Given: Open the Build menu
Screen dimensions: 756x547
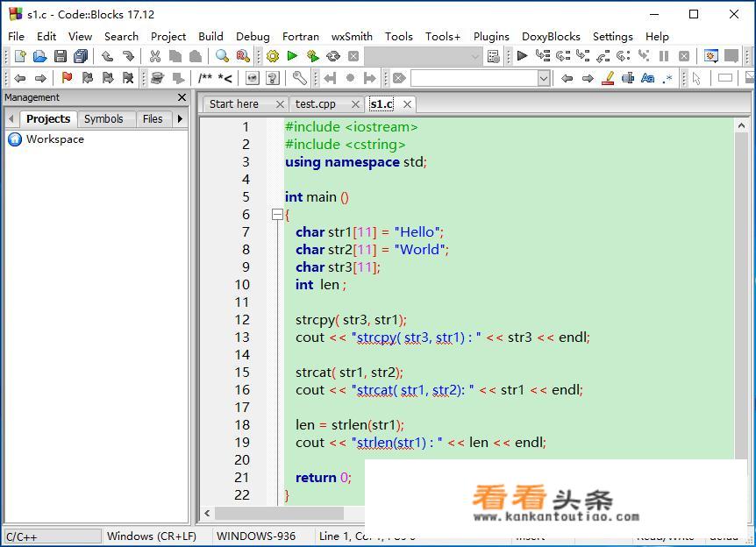Looking at the screenshot, I should 210,37.
